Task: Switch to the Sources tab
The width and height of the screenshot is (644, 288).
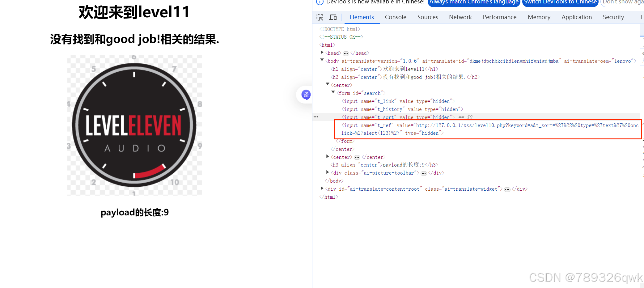Action: [x=428, y=17]
